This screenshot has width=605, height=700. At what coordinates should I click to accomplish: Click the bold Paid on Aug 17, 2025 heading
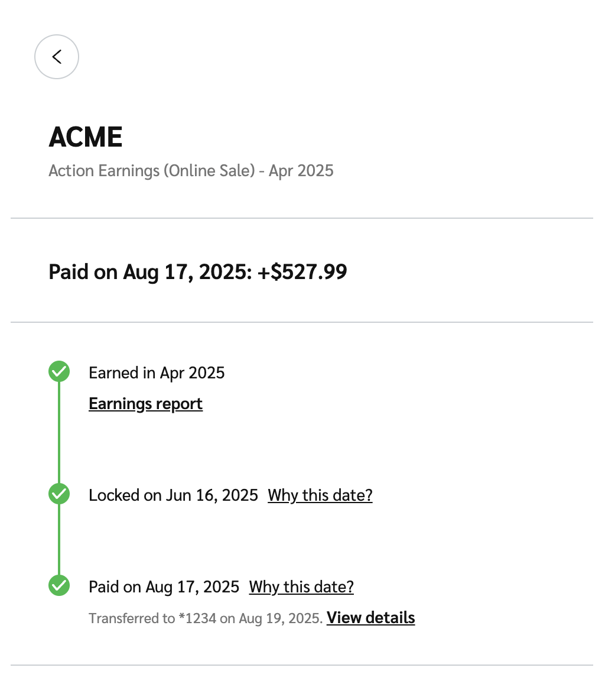tap(150, 272)
